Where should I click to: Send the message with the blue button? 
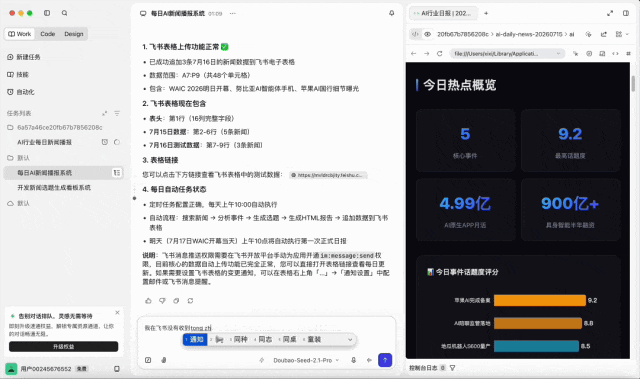pyautogui.click(x=385, y=360)
